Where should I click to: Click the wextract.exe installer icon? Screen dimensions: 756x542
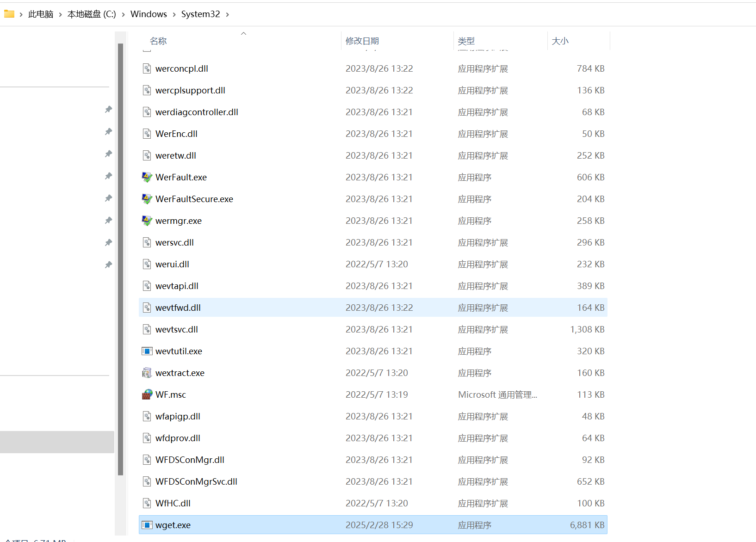147,373
